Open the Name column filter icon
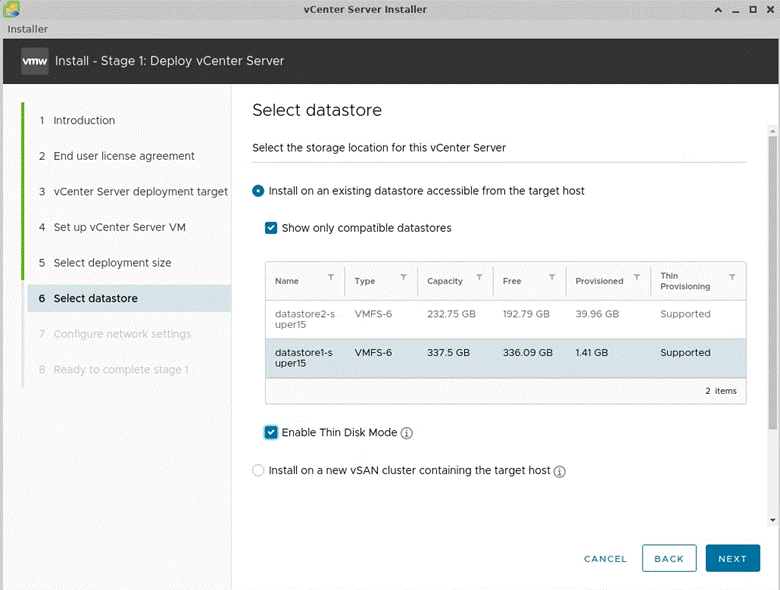This screenshot has height=590, width=780. point(331,277)
